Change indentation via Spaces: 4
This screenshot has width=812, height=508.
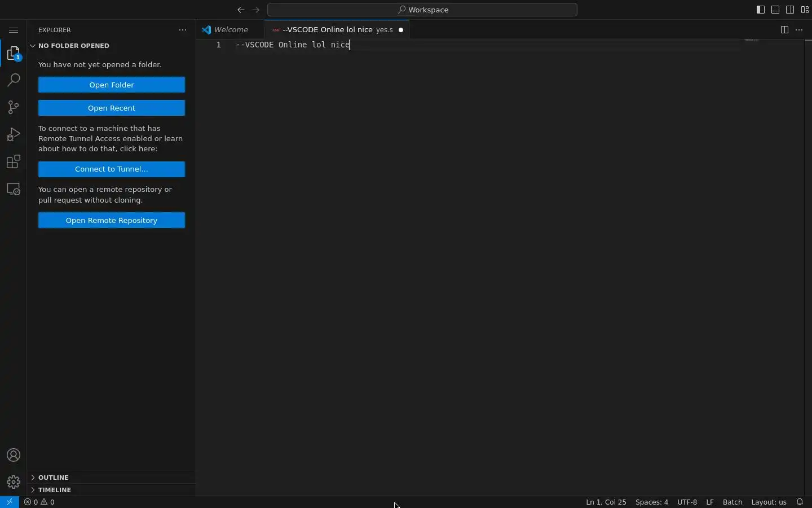point(652,502)
